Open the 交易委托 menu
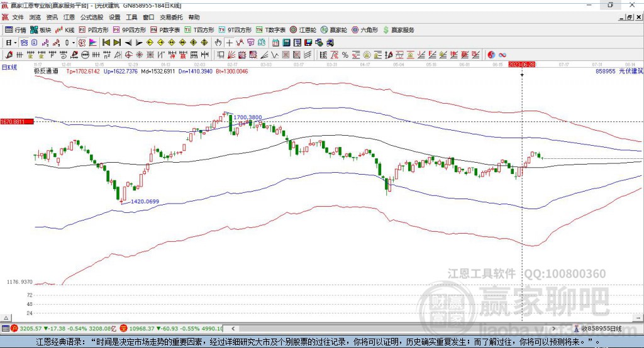Image resolution: width=644 pixels, height=348 pixels. pos(171,17)
